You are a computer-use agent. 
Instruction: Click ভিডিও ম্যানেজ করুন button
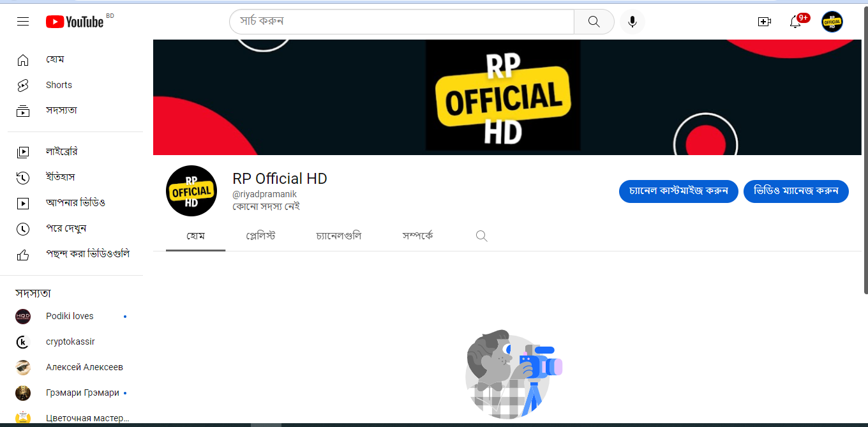tap(796, 191)
